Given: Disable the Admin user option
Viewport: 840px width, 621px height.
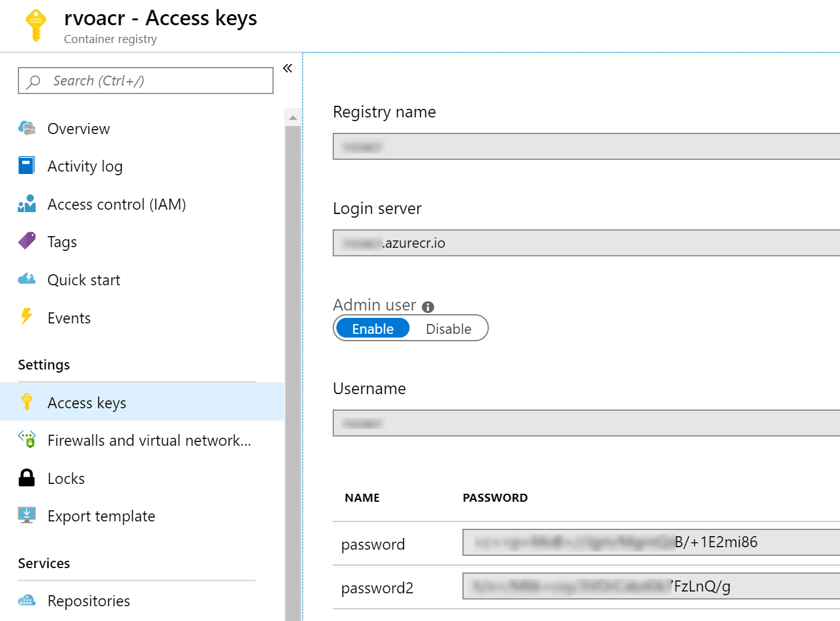Looking at the screenshot, I should point(448,328).
